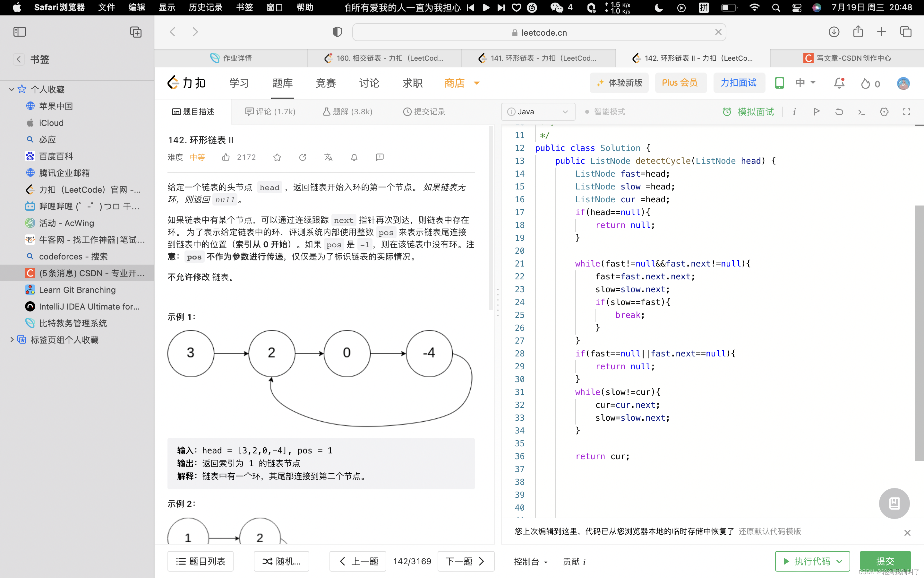Open LeetCode notifications bell

tap(839, 83)
